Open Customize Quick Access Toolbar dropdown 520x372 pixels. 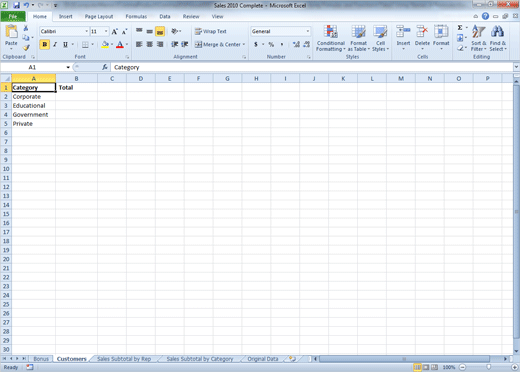[56, 5]
